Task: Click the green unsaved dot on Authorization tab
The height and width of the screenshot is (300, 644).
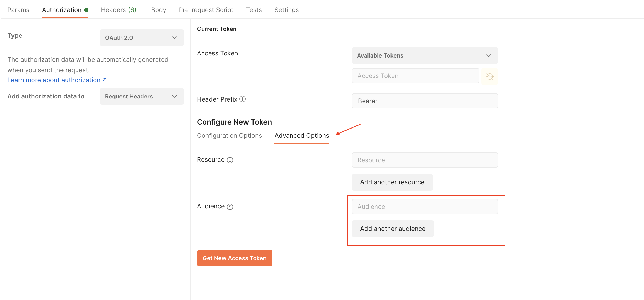Action: (x=87, y=9)
